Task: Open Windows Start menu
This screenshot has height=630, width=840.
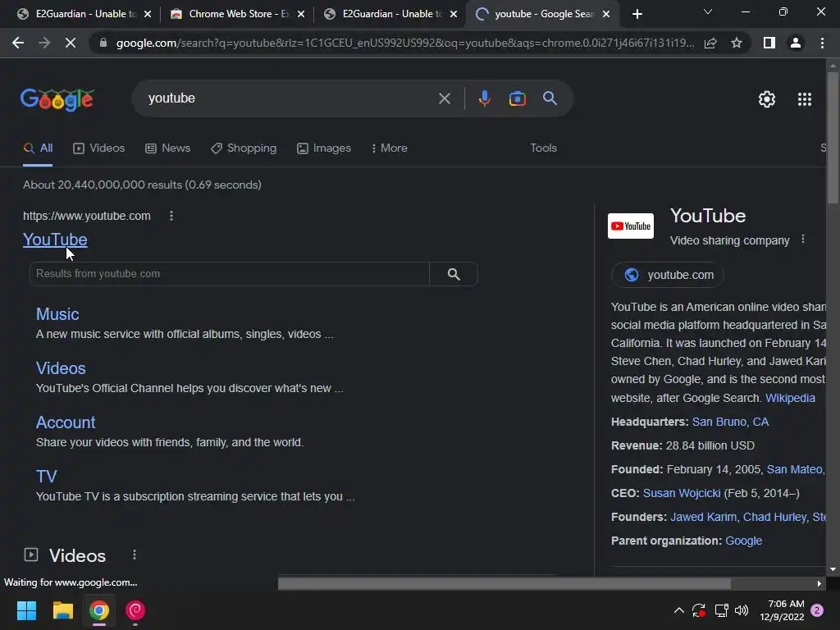Action: pos(26,610)
